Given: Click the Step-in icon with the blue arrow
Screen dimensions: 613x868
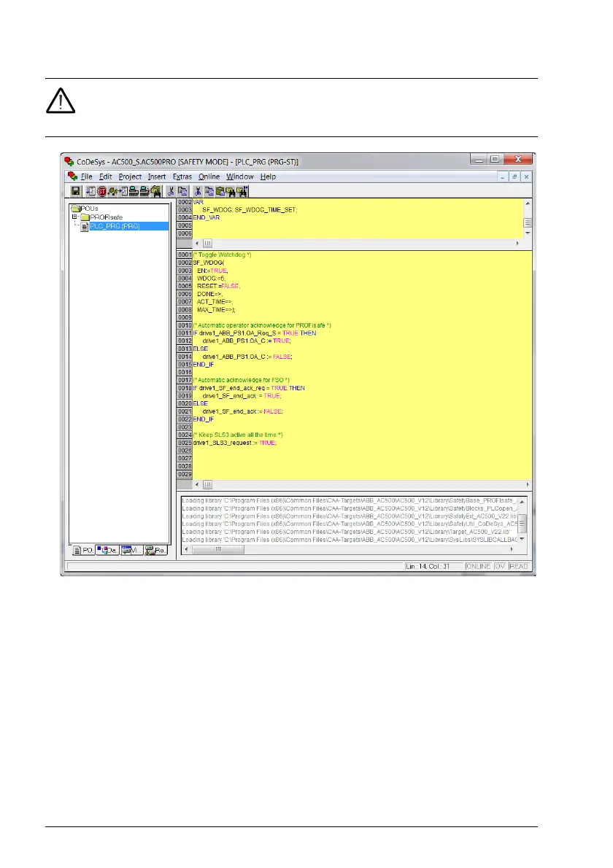Looking at the screenshot, I should tap(123, 191).
